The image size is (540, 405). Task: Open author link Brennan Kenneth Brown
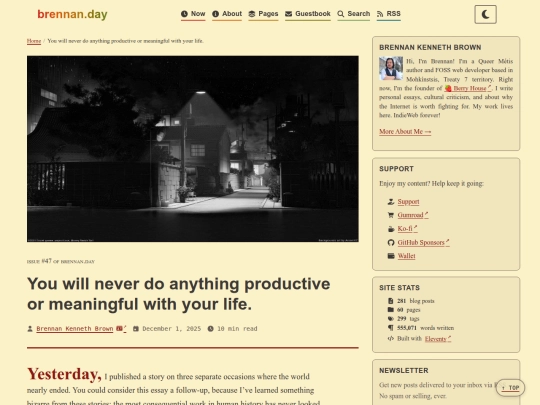(75, 329)
